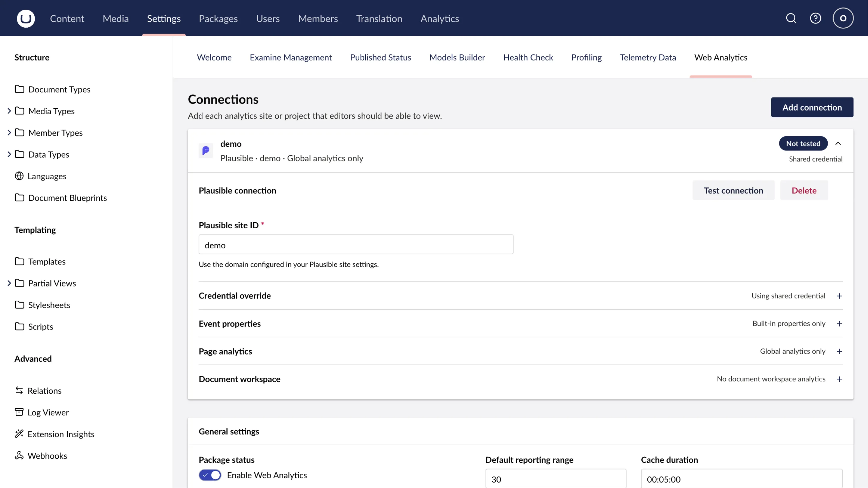Open Document Blueprints in the sidebar
Image resolution: width=868 pixels, height=488 pixels.
68,198
